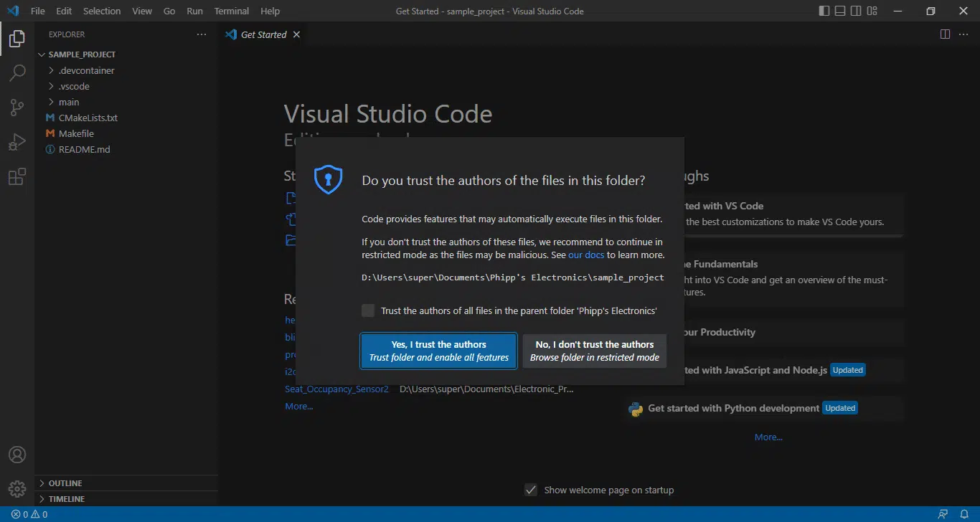Viewport: 980px width, 522px height.
Task: Click the sample_project folder path text
Action: point(513,277)
